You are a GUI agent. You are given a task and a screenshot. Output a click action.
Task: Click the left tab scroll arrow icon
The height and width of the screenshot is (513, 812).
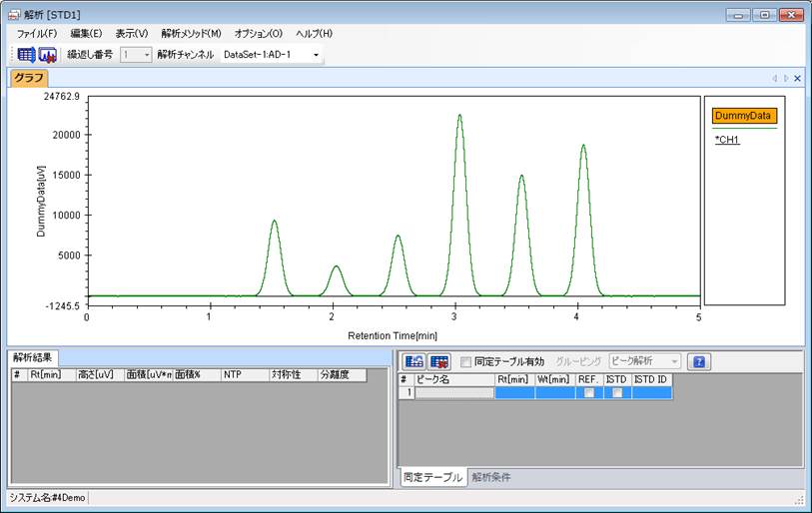click(774, 78)
